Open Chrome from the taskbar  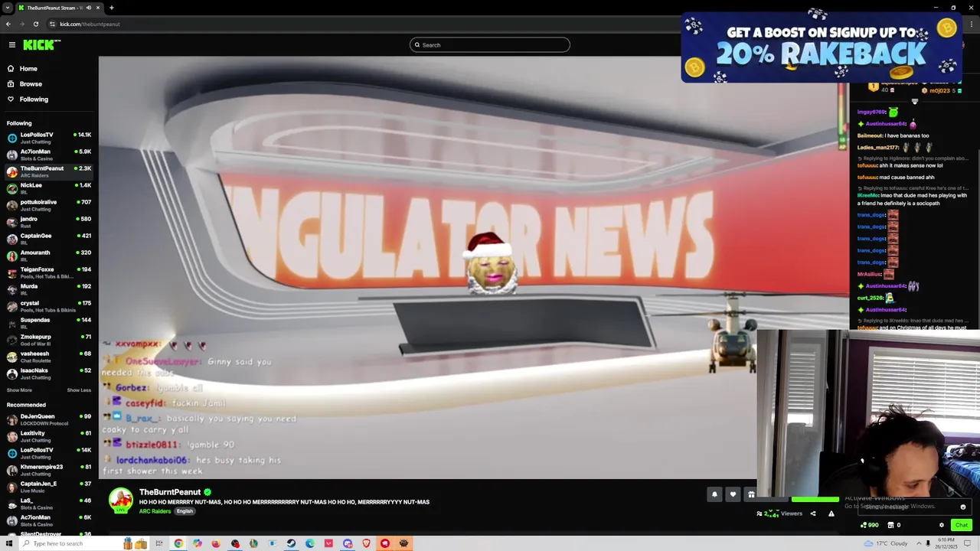pos(178,543)
